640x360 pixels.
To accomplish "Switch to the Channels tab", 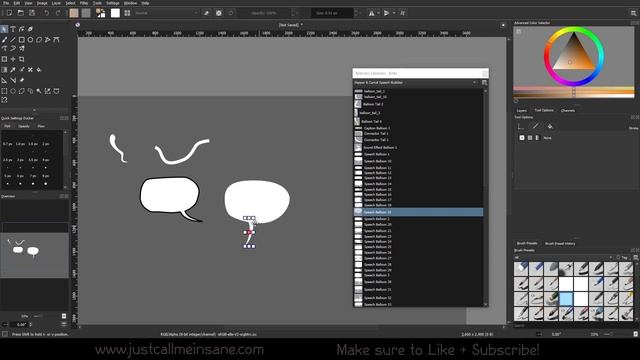I will tap(568, 111).
